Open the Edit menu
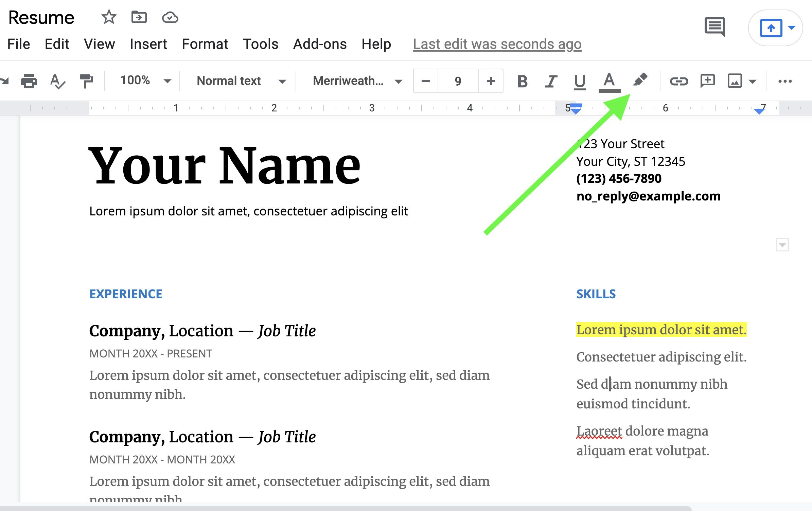 [57, 44]
